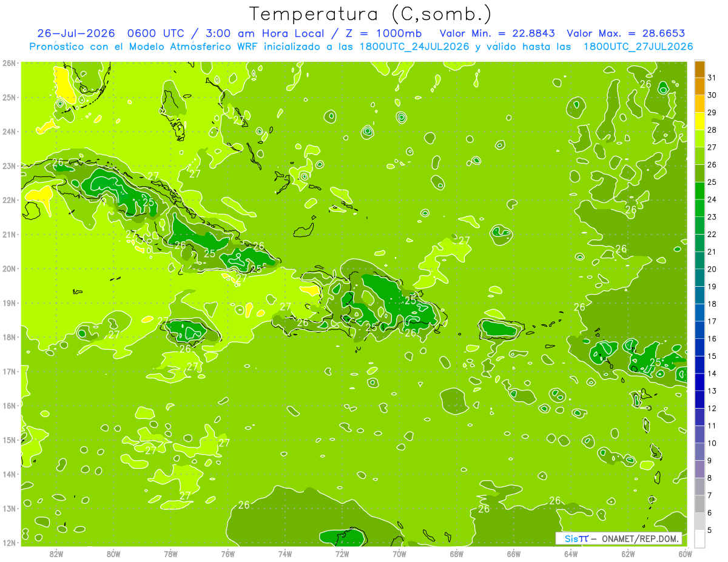Click the title 'Temperatura (C,somb.)'

371,14
